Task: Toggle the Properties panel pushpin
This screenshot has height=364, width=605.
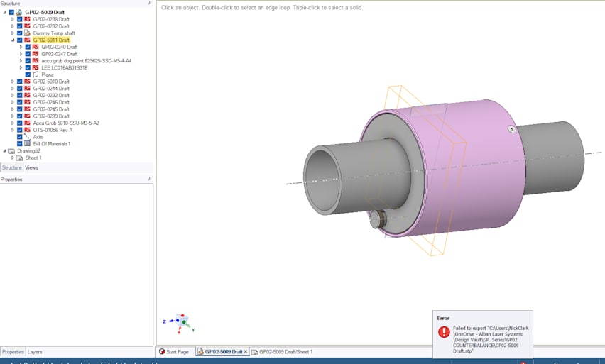Action: 149,179
